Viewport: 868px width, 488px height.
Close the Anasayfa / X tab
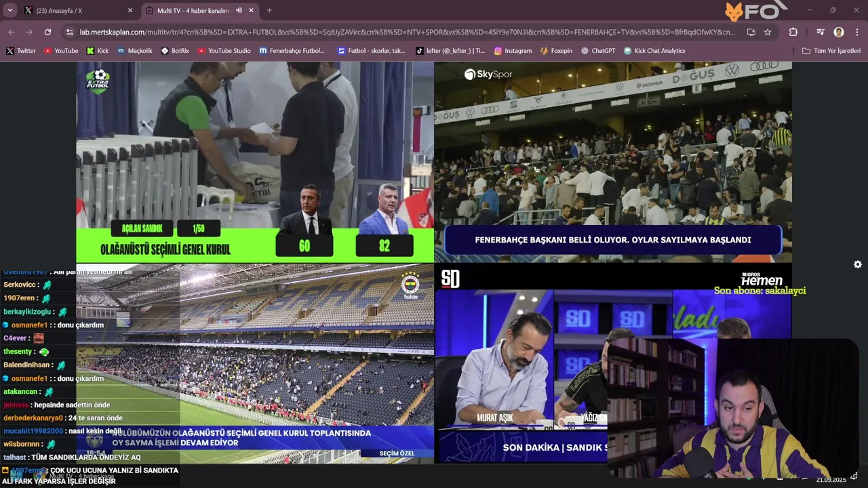click(130, 11)
